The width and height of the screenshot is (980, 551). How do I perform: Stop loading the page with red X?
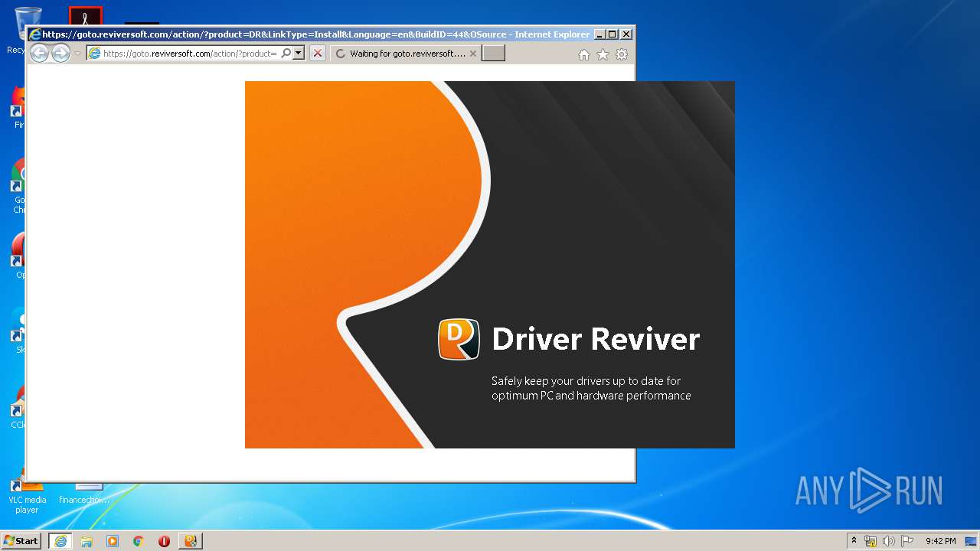click(317, 54)
